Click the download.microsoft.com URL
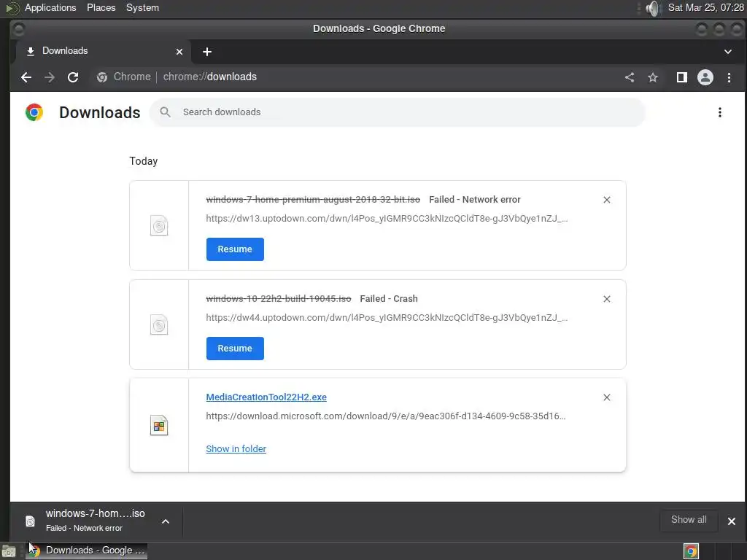Image resolution: width=747 pixels, height=560 pixels. click(x=386, y=416)
